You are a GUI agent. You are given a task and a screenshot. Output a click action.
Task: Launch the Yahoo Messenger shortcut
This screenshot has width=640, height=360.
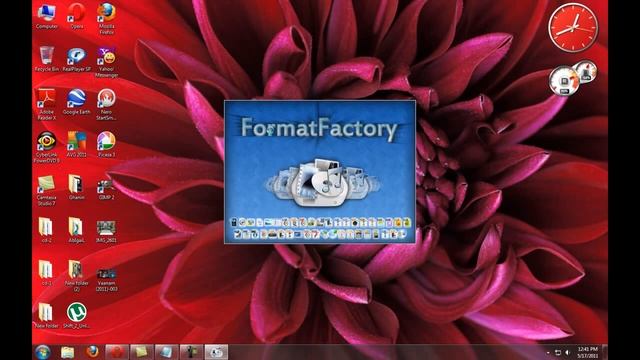tap(107, 62)
